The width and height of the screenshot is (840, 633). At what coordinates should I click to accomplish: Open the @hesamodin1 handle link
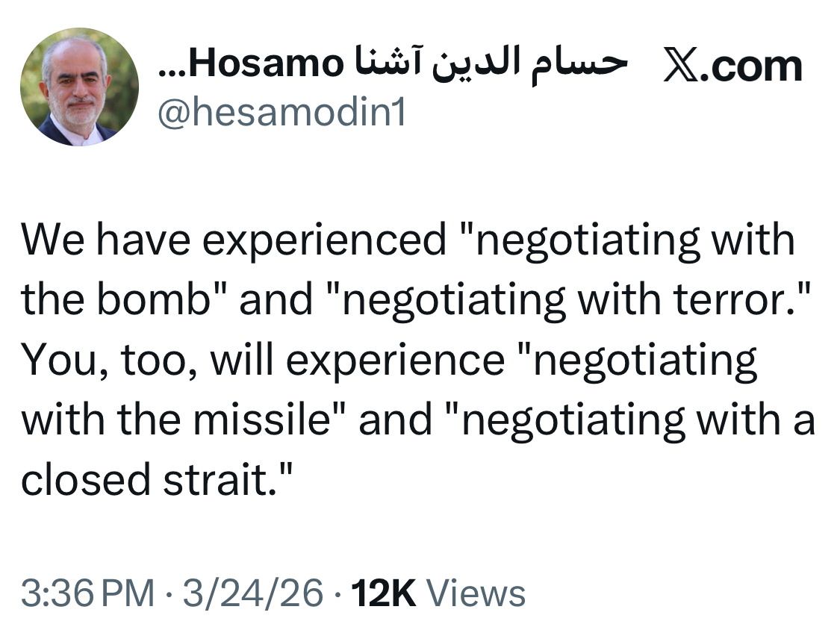(x=281, y=113)
